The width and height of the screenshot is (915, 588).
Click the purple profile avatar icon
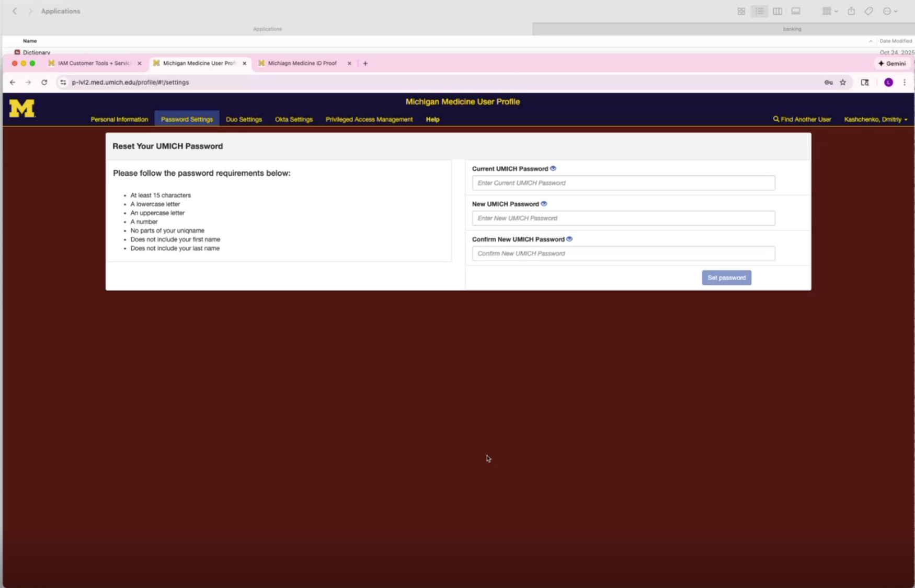click(888, 83)
